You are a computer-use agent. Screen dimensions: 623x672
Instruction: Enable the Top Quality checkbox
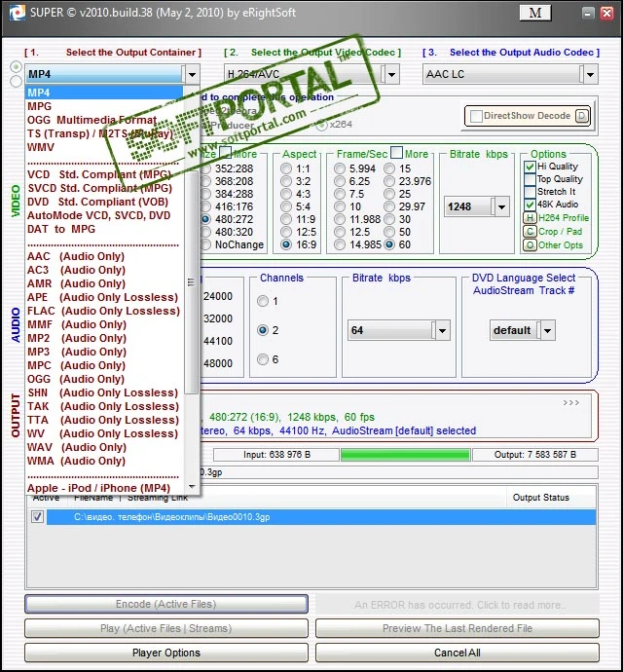click(530, 179)
